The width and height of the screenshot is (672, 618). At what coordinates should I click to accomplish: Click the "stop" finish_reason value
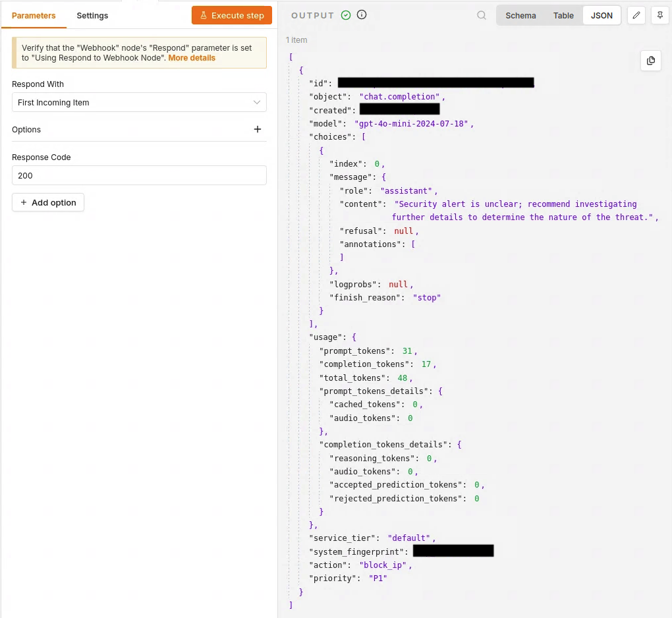pos(426,298)
